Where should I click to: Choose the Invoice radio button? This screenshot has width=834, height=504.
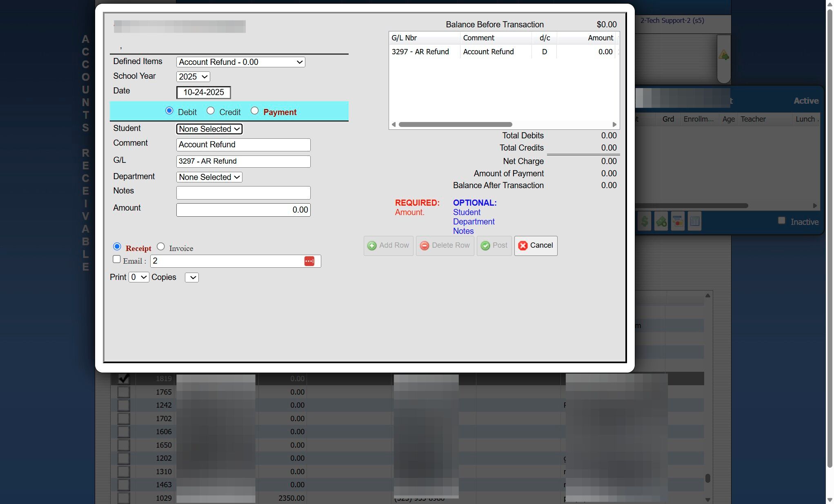coord(161,247)
